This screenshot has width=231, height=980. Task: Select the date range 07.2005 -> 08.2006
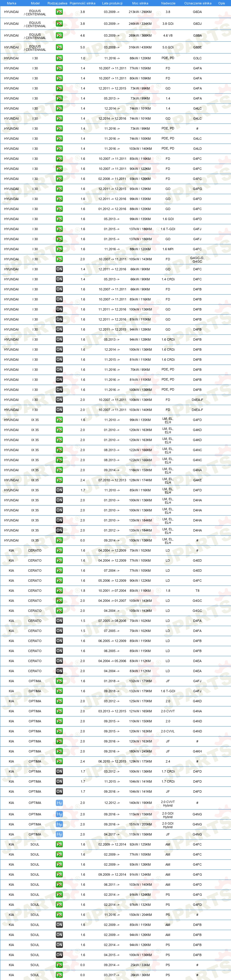[112, 621]
